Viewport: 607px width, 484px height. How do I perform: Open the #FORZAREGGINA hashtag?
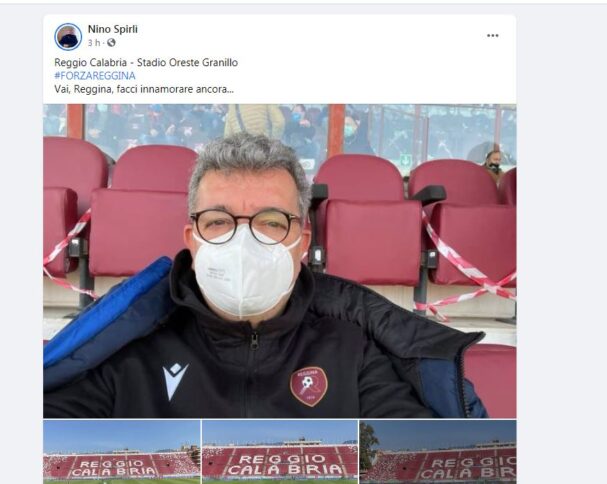point(95,76)
